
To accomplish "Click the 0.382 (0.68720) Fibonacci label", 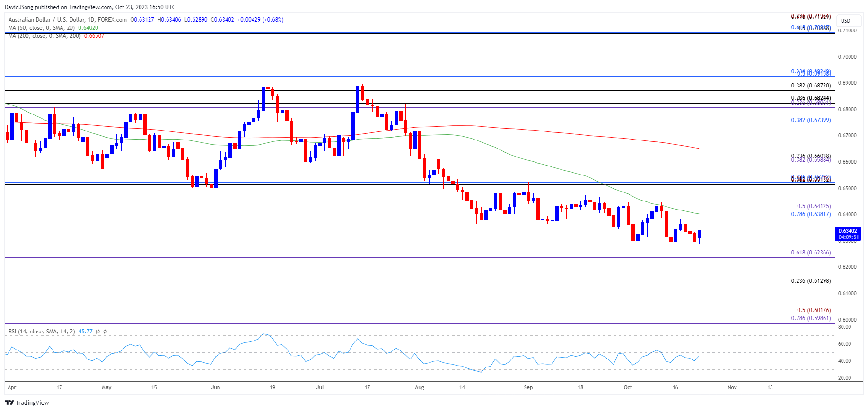I will coord(811,86).
